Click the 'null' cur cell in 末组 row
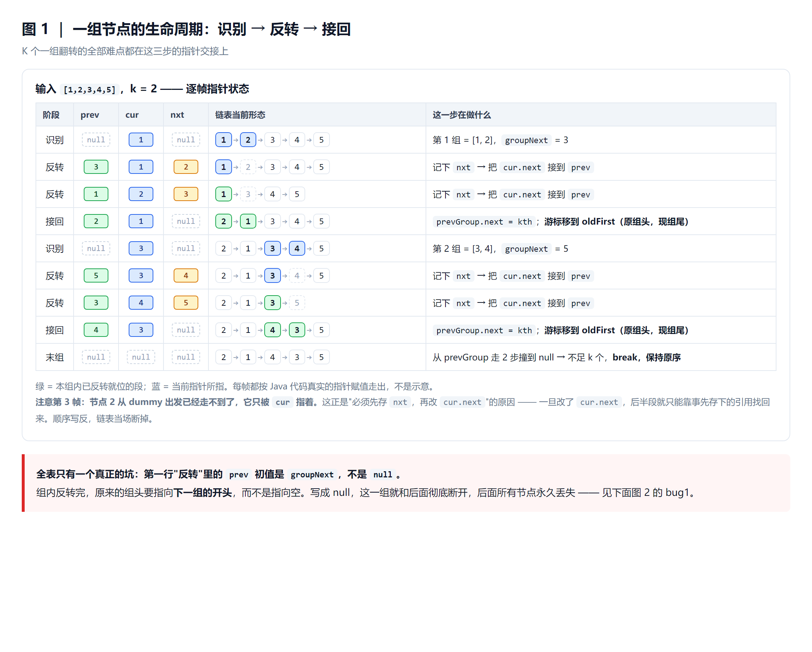Screen dimensions: 812x652 coord(141,357)
